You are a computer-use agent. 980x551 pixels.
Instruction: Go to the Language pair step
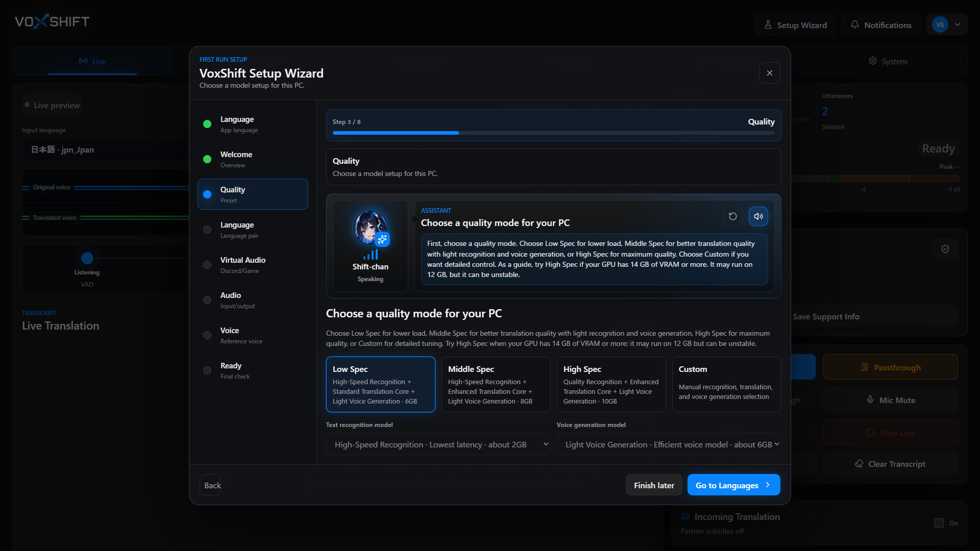(253, 230)
